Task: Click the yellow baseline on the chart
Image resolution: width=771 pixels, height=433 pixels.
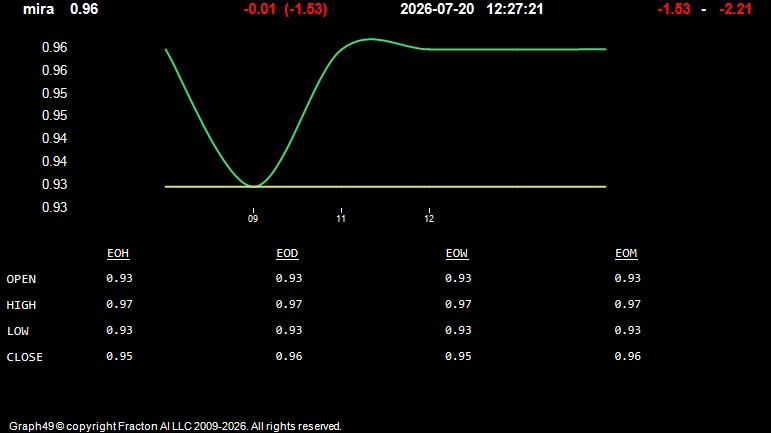Action: [386, 187]
